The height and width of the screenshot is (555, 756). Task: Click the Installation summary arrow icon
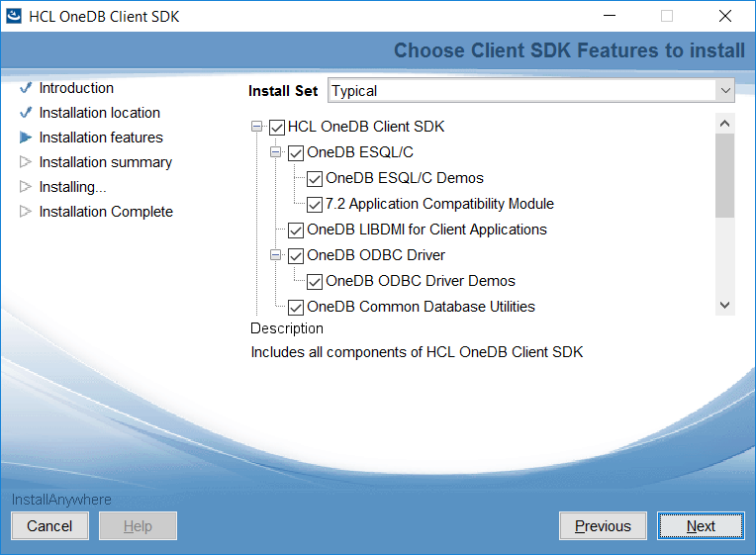[x=26, y=162]
